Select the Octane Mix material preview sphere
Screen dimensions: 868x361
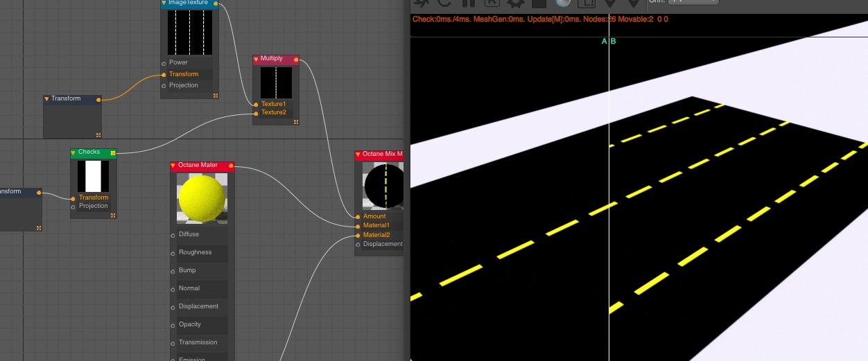[383, 186]
